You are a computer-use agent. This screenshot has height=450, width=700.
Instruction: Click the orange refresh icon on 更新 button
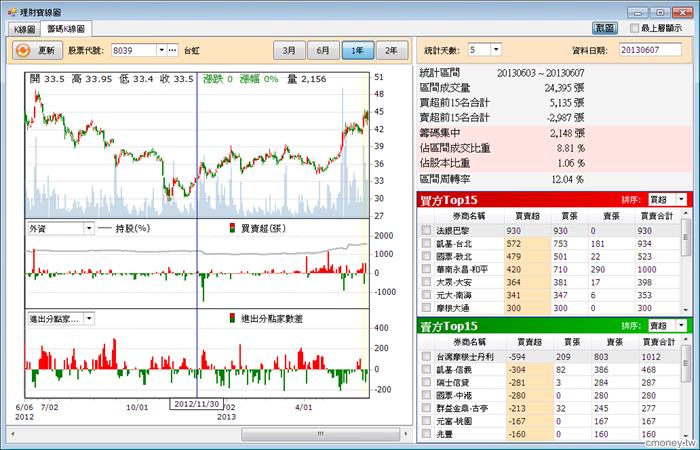[x=23, y=50]
